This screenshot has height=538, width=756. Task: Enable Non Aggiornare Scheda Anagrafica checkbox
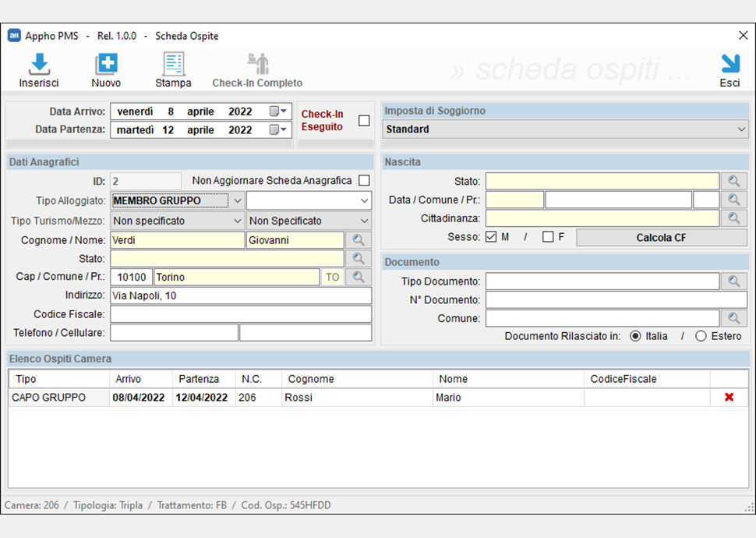(x=364, y=180)
